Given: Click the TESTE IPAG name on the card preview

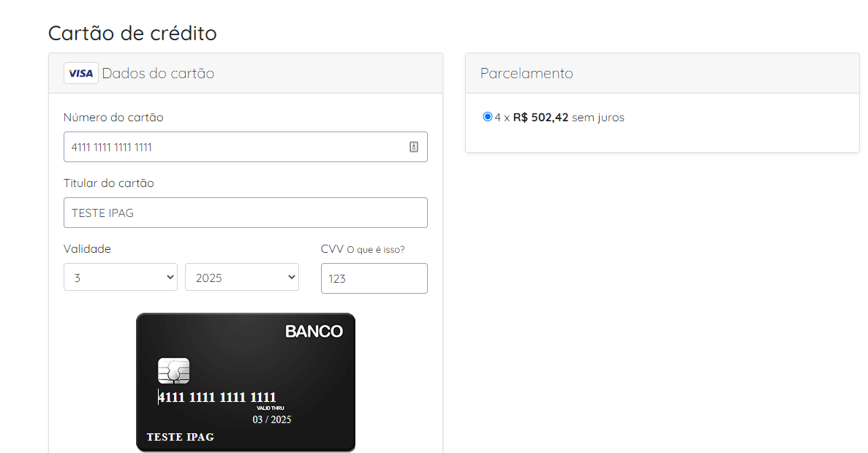Looking at the screenshot, I should coord(181,437).
